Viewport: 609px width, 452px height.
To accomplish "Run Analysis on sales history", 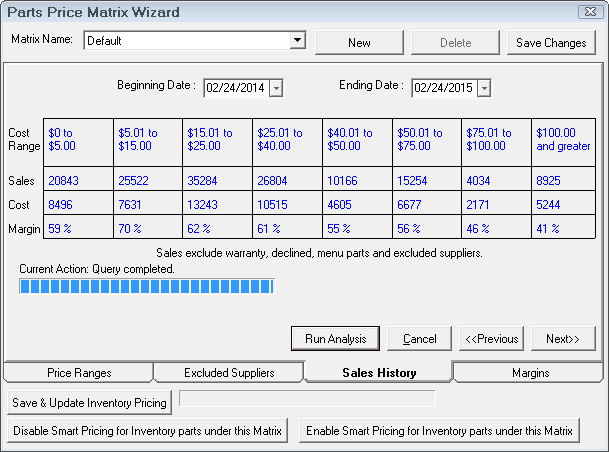I will pyautogui.click(x=335, y=339).
